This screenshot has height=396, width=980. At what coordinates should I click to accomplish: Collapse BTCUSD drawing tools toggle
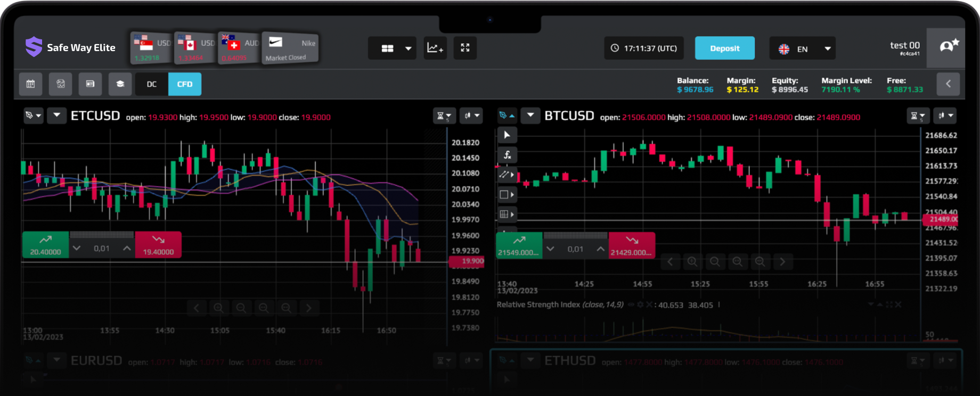pyautogui.click(x=507, y=115)
